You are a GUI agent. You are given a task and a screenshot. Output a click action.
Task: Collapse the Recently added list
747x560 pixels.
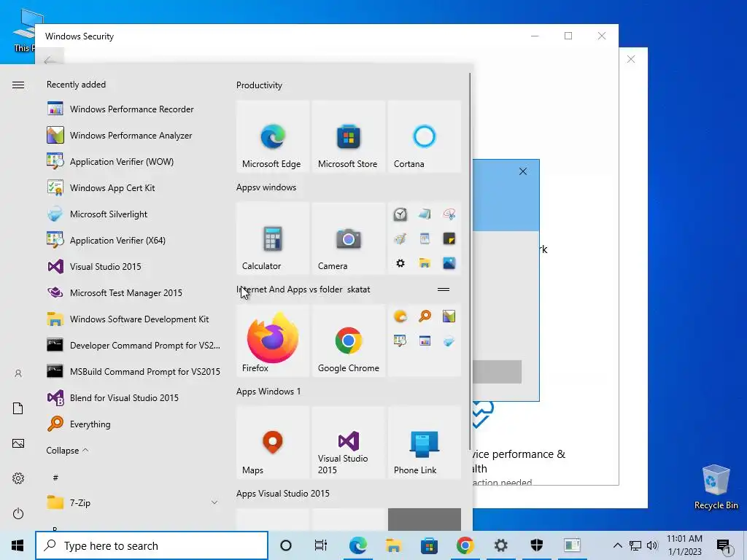(x=67, y=450)
